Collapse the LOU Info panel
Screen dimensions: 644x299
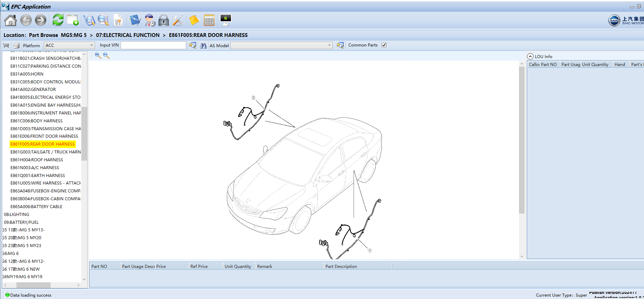point(530,56)
